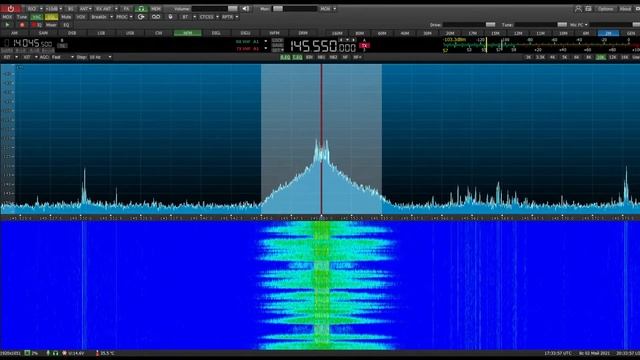The width and height of the screenshot is (640, 360).
Task: Select the WFM mode tab
Action: coord(274,33)
